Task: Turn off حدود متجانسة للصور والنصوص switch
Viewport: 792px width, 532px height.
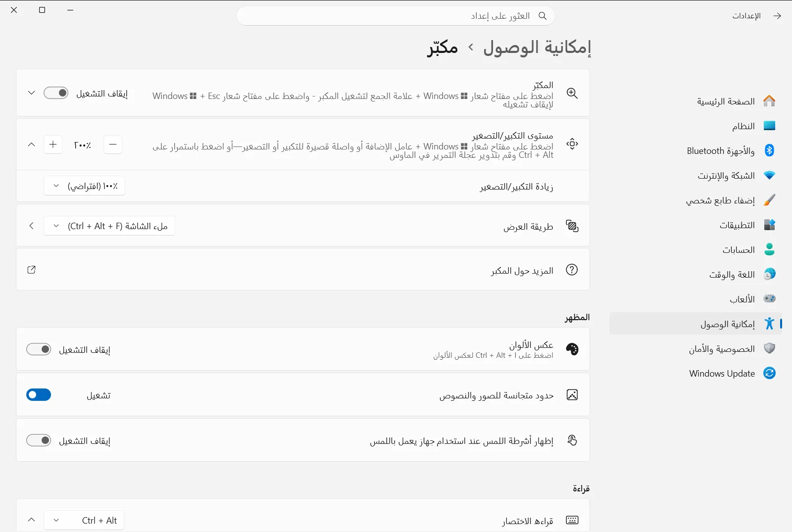Action: click(39, 395)
